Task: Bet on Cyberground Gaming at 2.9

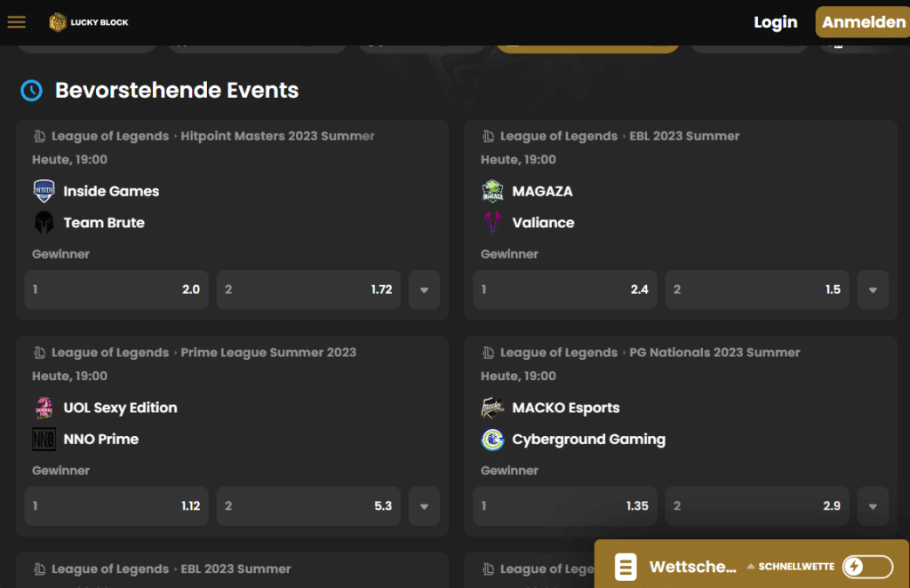Action: point(757,506)
